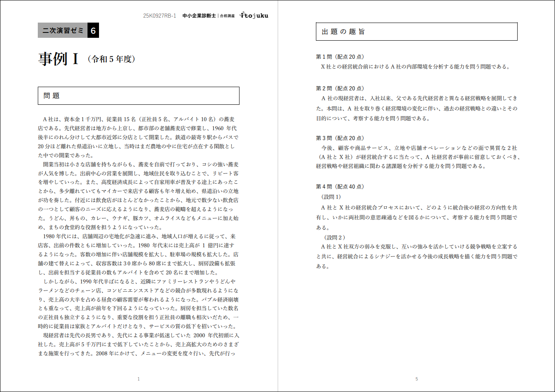Image resolution: width=555 pixels, height=392 pixels.
Task: Click the black number 6 badge
Action: [93, 30]
